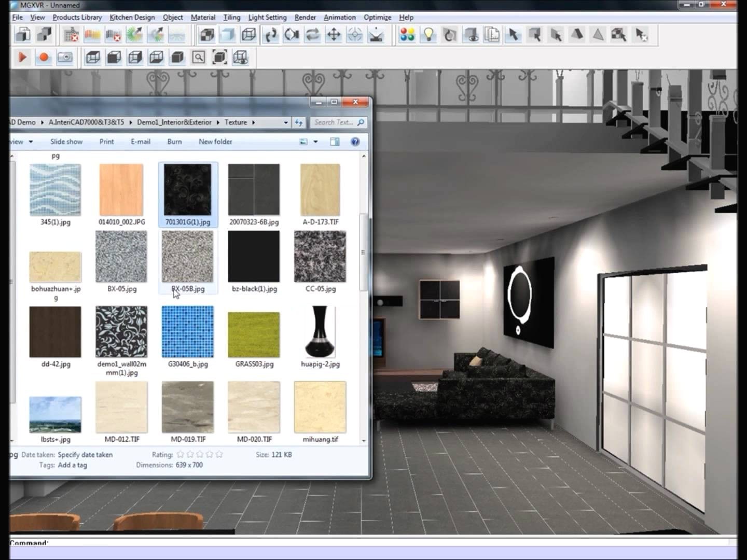
Task: Open the view options dropdown arrow beside the views icon
Action: tap(315, 142)
